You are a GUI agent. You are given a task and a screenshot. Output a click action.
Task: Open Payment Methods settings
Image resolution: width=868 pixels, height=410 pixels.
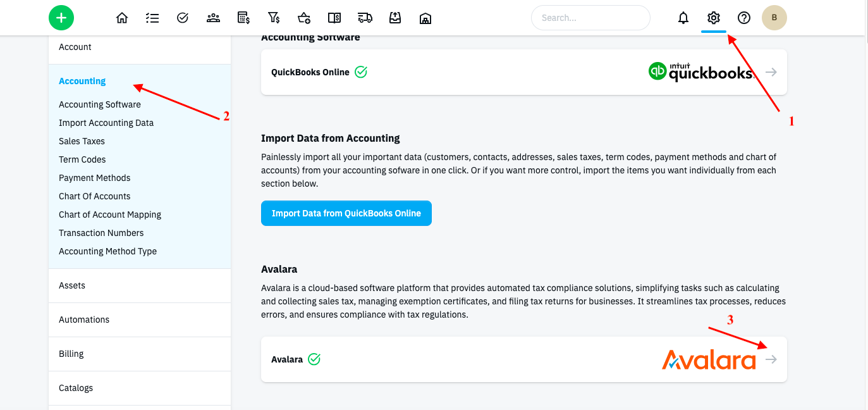[x=95, y=178]
